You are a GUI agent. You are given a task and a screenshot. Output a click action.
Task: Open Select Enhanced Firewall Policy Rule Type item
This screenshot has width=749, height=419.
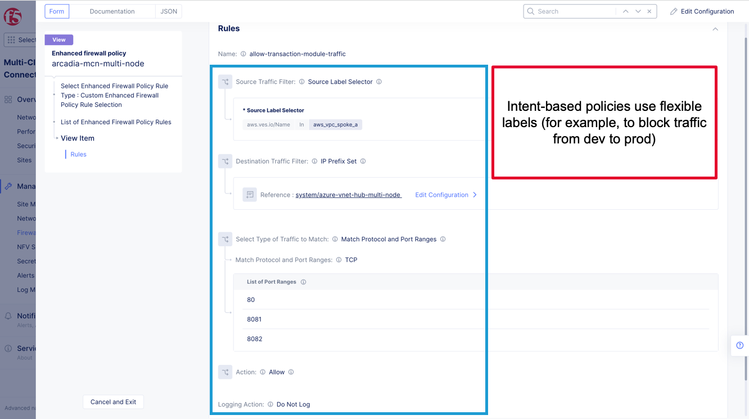coord(114,96)
